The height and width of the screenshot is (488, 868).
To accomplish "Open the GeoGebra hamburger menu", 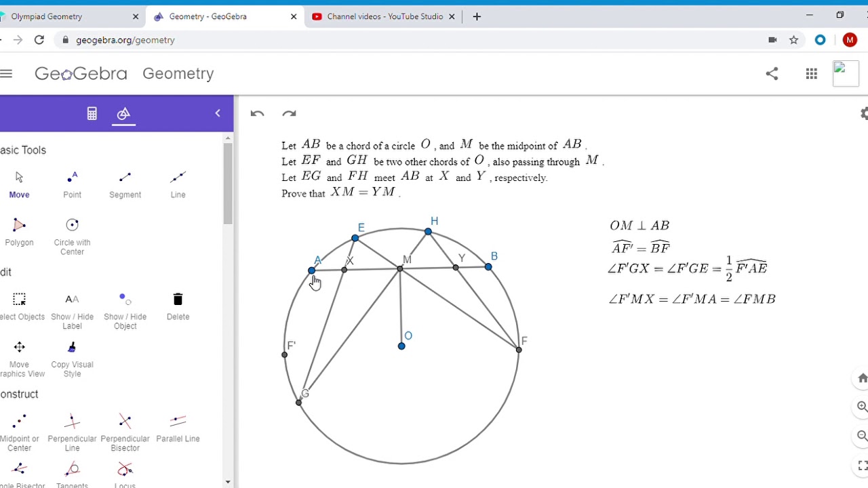I will pyautogui.click(x=6, y=73).
